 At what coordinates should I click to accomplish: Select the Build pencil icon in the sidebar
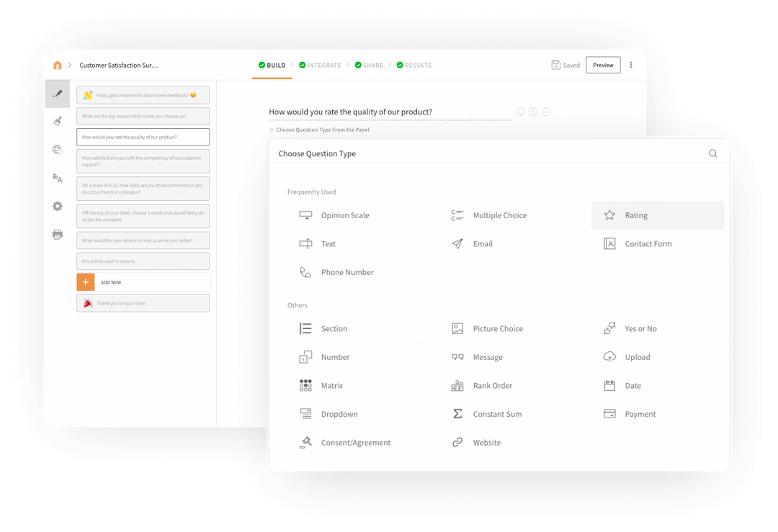tap(58, 94)
